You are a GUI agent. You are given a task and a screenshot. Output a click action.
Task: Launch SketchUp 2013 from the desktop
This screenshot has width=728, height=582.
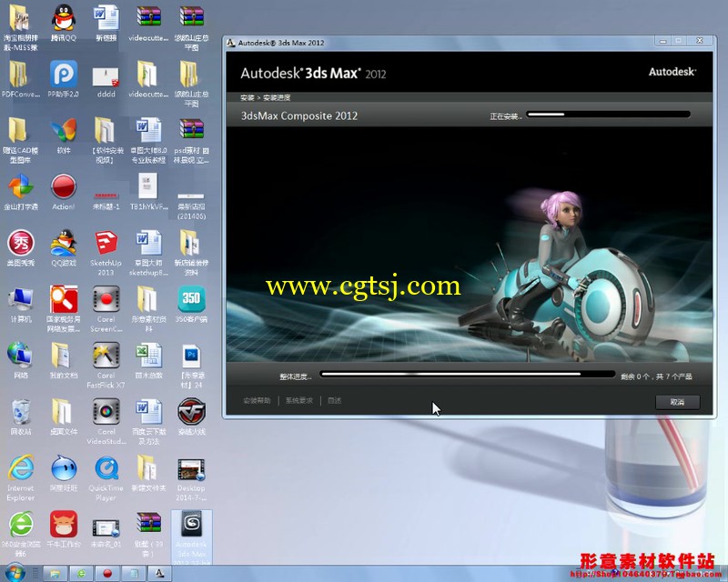[x=106, y=252]
